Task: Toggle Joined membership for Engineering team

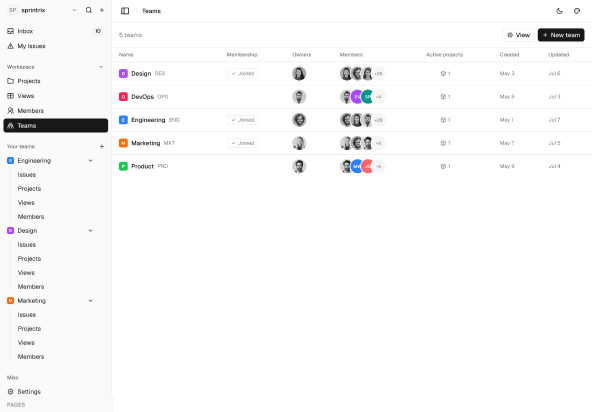Action: (242, 120)
